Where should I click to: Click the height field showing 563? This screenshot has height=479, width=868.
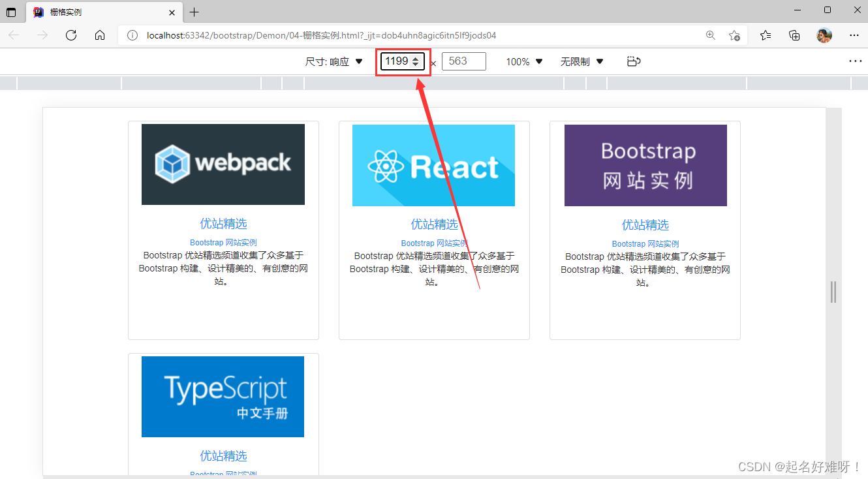click(x=464, y=61)
